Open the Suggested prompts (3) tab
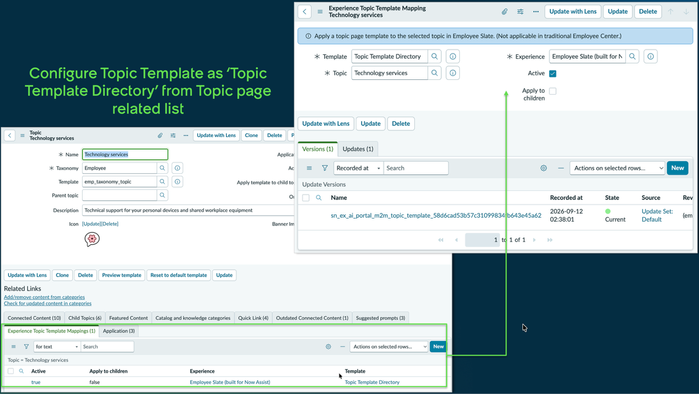The image size is (699, 394). pos(380,318)
